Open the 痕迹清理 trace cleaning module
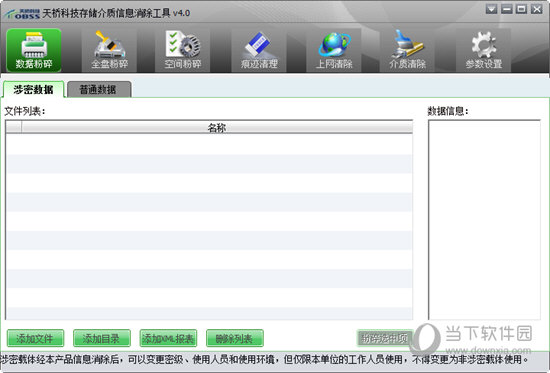This screenshot has height=373, width=550. click(259, 50)
